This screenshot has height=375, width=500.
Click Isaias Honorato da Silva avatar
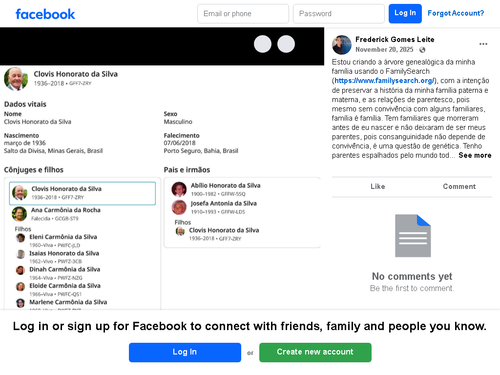tap(21, 254)
